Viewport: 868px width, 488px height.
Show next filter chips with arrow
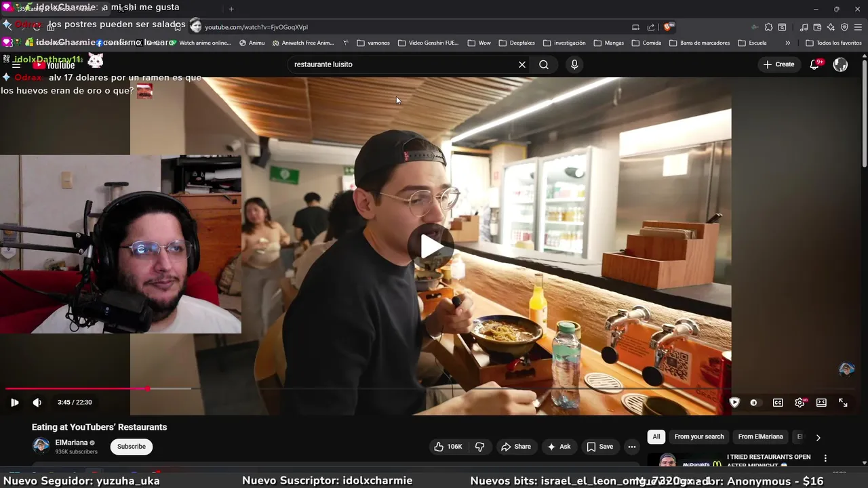pyautogui.click(x=818, y=438)
